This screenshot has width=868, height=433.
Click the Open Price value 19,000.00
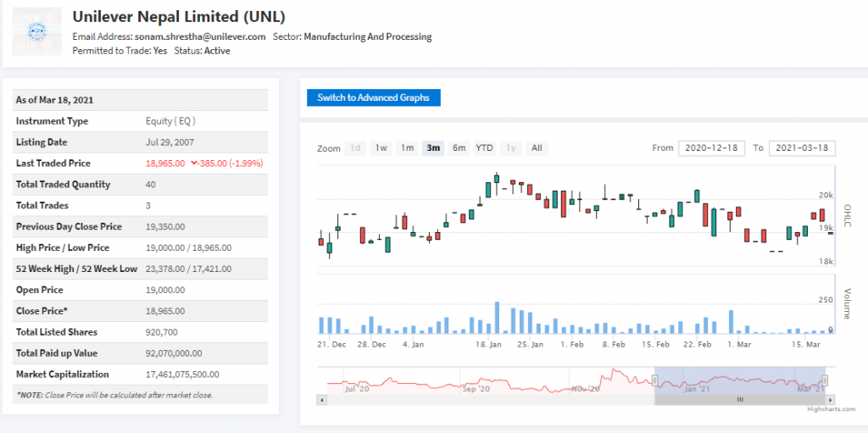[x=165, y=290]
